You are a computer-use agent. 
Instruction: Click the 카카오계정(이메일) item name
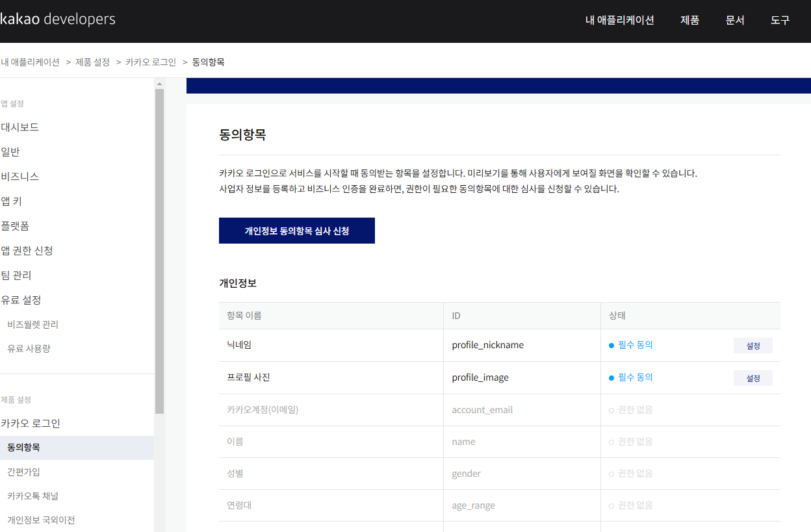coord(263,409)
